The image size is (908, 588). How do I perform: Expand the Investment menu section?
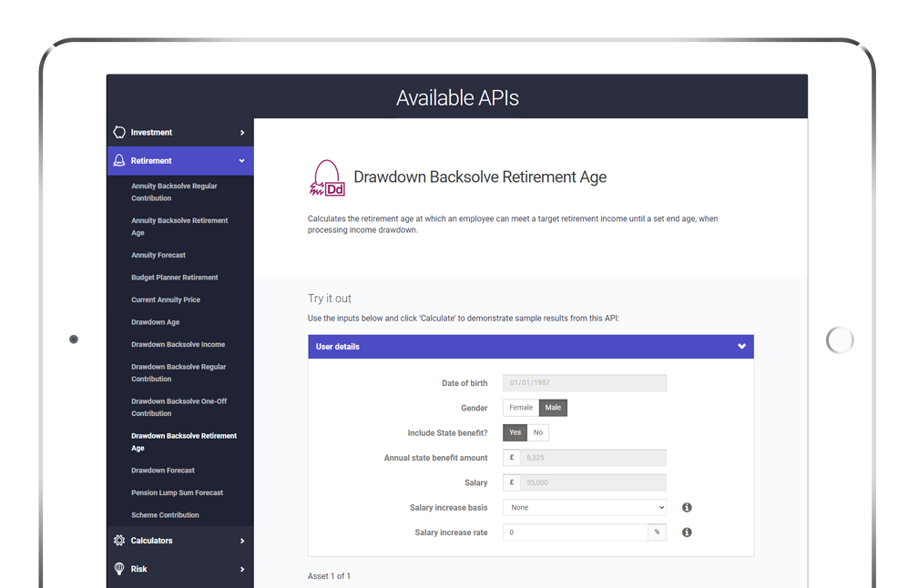[x=241, y=133]
